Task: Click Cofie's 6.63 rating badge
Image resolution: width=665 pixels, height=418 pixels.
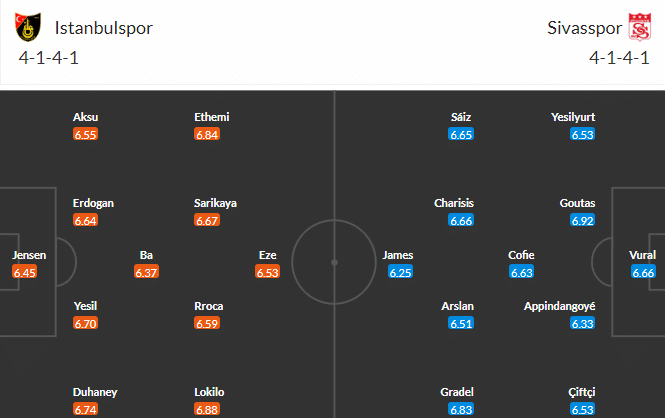Action: point(521,272)
